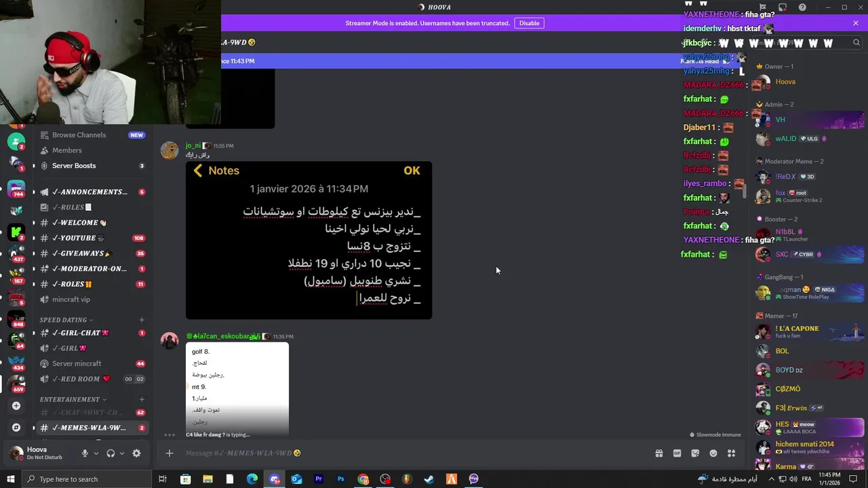Open member BOYD dz profile

(x=808, y=370)
